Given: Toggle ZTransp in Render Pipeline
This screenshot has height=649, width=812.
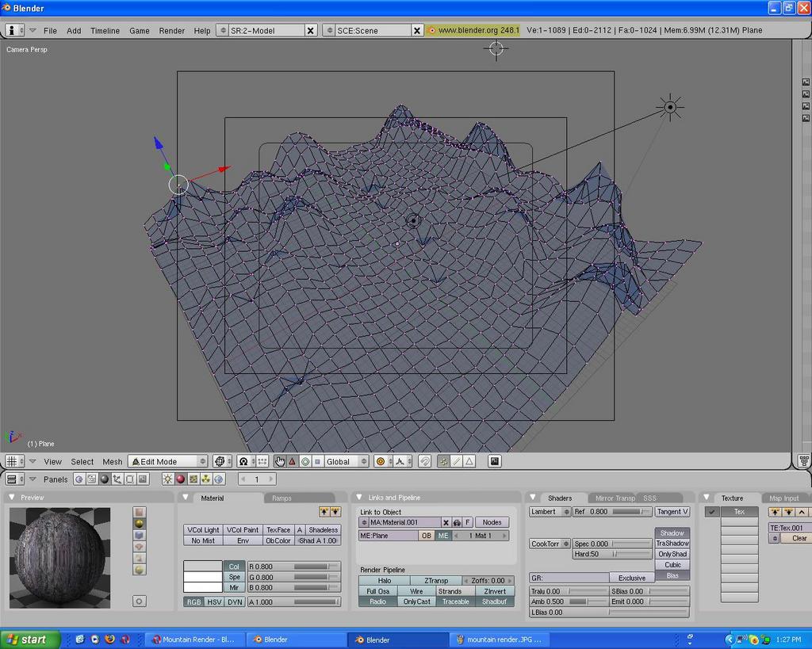Looking at the screenshot, I should point(436,581).
